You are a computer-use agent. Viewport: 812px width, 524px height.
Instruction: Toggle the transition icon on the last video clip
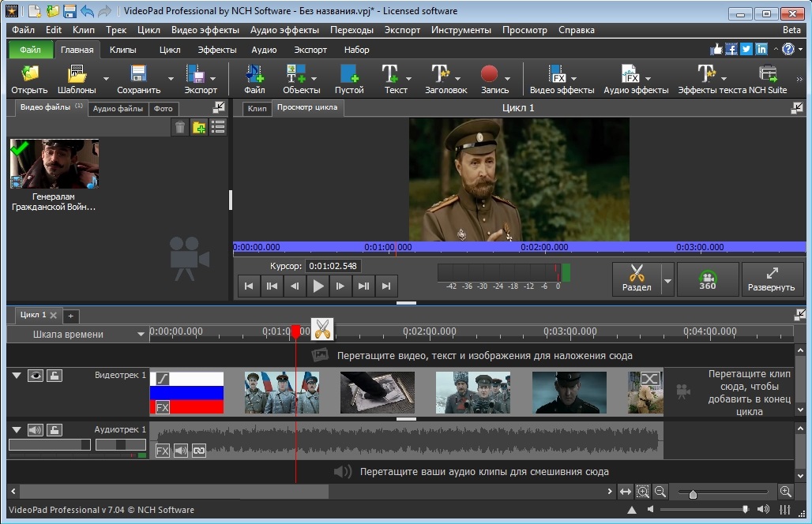click(x=650, y=379)
